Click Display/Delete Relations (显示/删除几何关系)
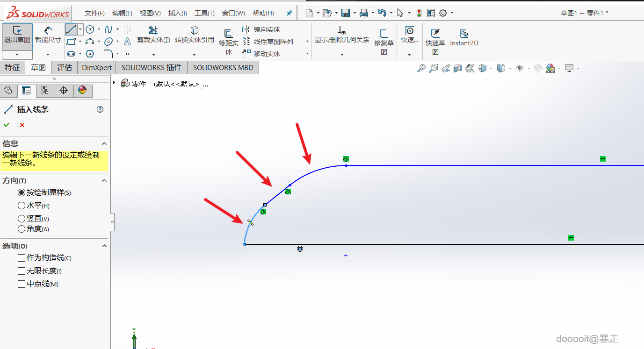 342,35
